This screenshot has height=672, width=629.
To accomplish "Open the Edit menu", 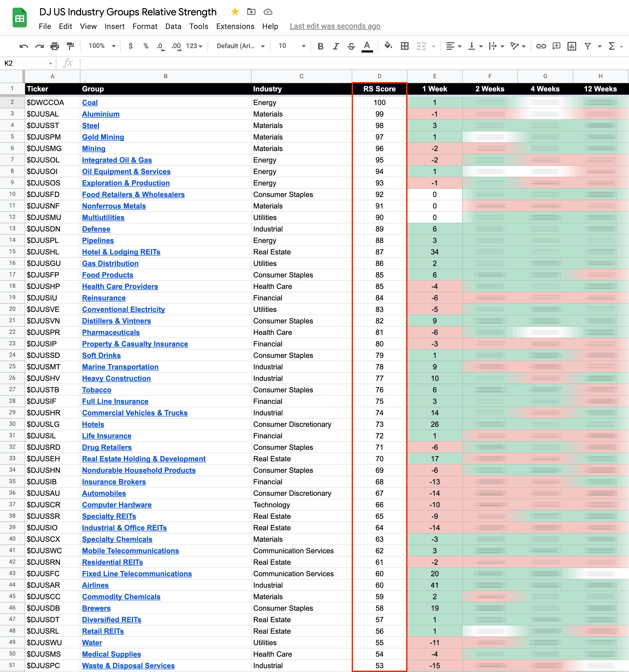I will pyautogui.click(x=65, y=26).
